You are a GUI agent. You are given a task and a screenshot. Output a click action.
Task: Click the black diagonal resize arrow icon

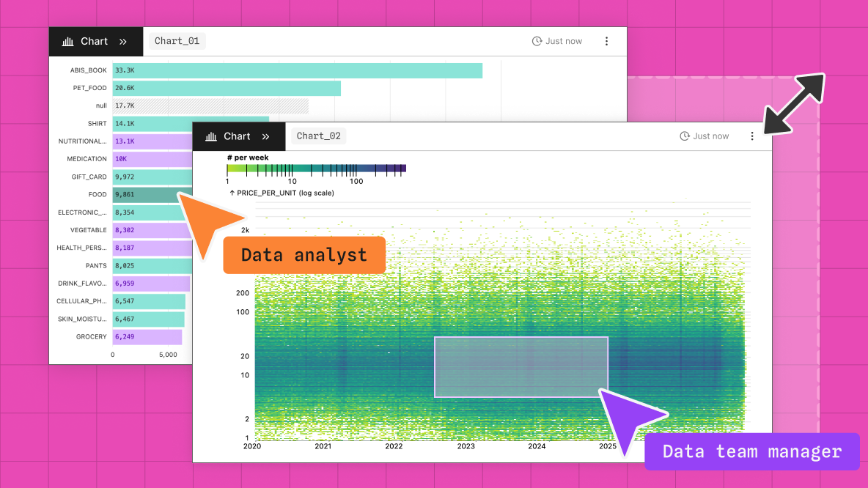click(795, 103)
